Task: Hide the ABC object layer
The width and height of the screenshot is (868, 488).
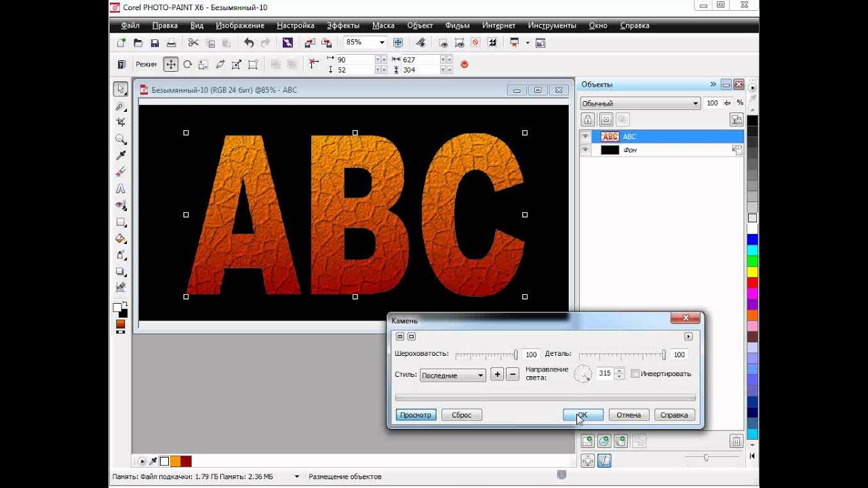Action: (586, 136)
